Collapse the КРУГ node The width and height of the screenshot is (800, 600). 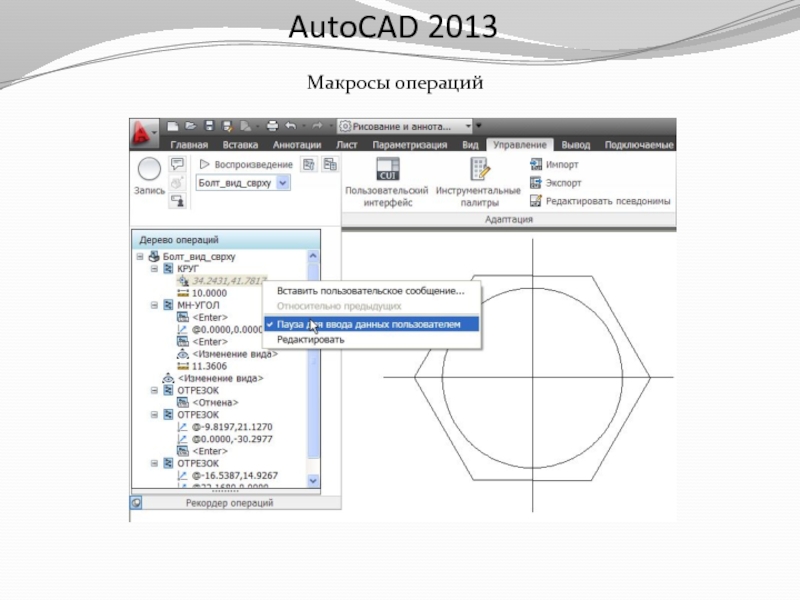click(154, 268)
